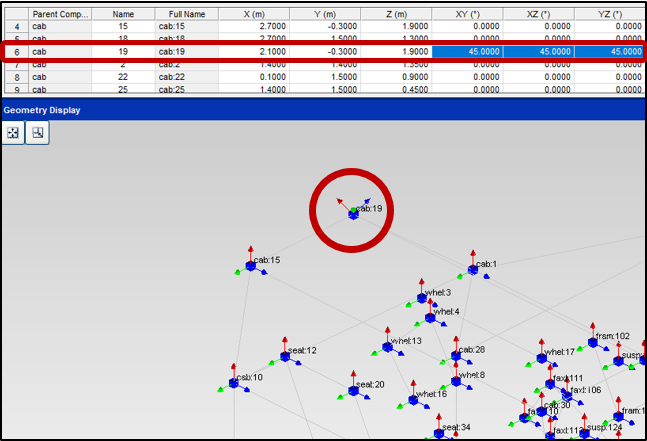Click the Full Name cell cab:25
Screen dimensions: 647x441
point(187,89)
